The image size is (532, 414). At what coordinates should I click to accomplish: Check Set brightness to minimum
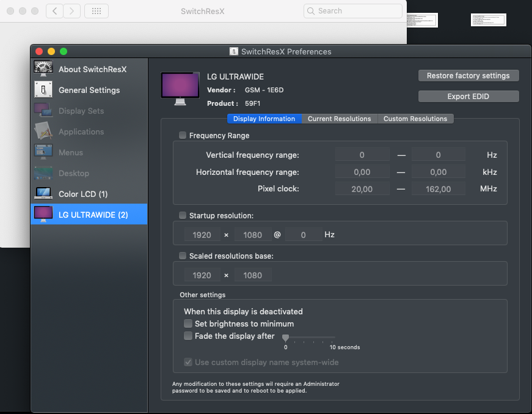point(188,323)
